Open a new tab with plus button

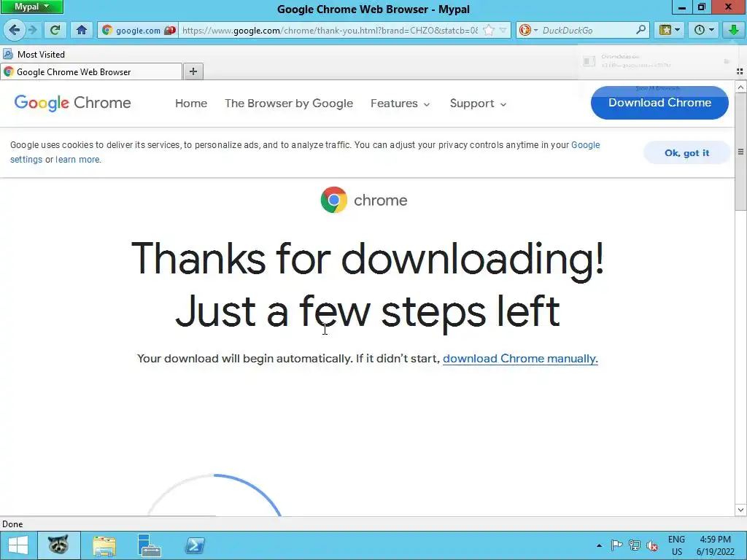(x=193, y=71)
